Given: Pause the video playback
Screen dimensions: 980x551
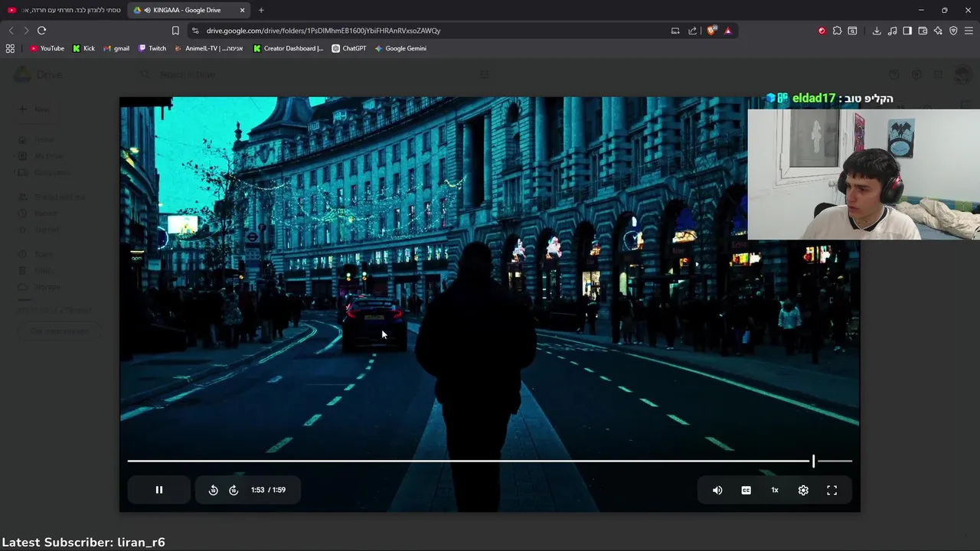Looking at the screenshot, I should pos(159,490).
